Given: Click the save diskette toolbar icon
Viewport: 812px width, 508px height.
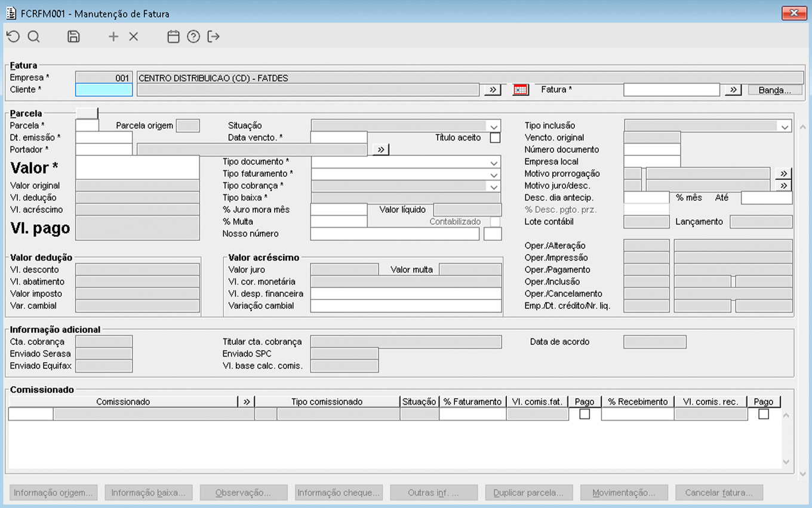Looking at the screenshot, I should (73, 36).
